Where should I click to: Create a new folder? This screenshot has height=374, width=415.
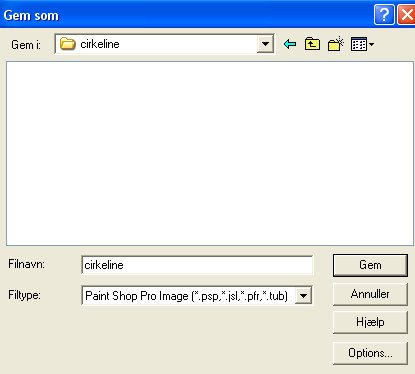click(x=335, y=44)
